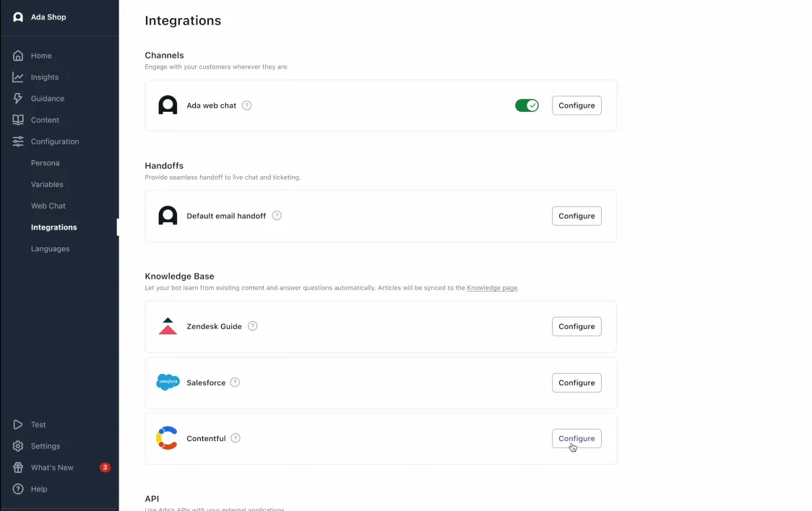Click the Ada web chat logo
Screen dimensions: 812x511
coord(168,105)
